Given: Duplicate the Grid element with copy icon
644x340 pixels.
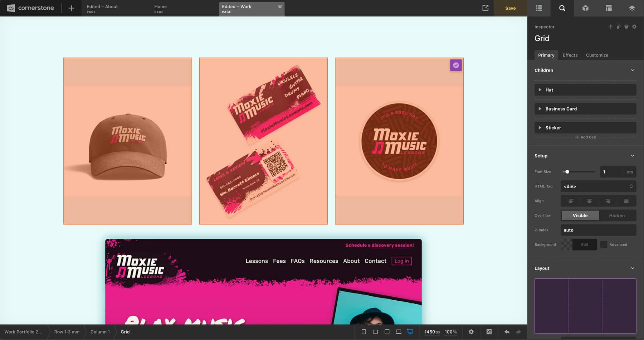Looking at the screenshot, I should (618, 26).
